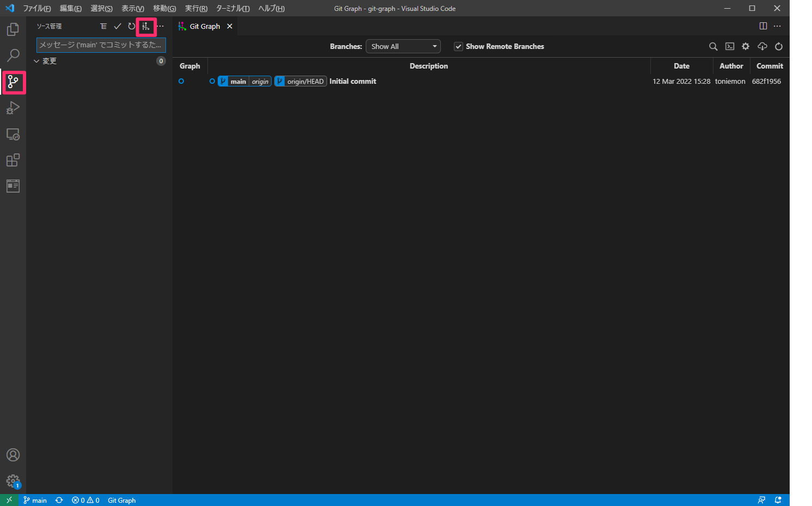Open Git Graph from the source control toolbar

(x=145, y=26)
